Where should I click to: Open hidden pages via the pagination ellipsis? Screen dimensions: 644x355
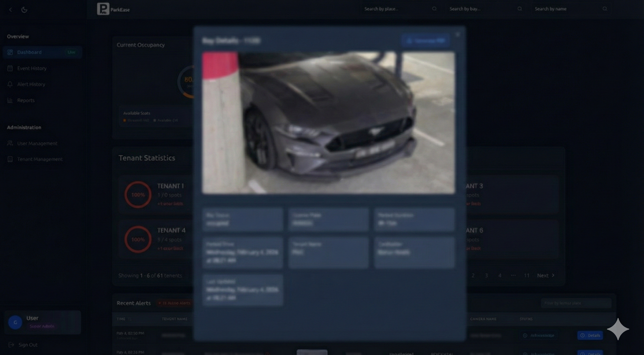tap(514, 275)
